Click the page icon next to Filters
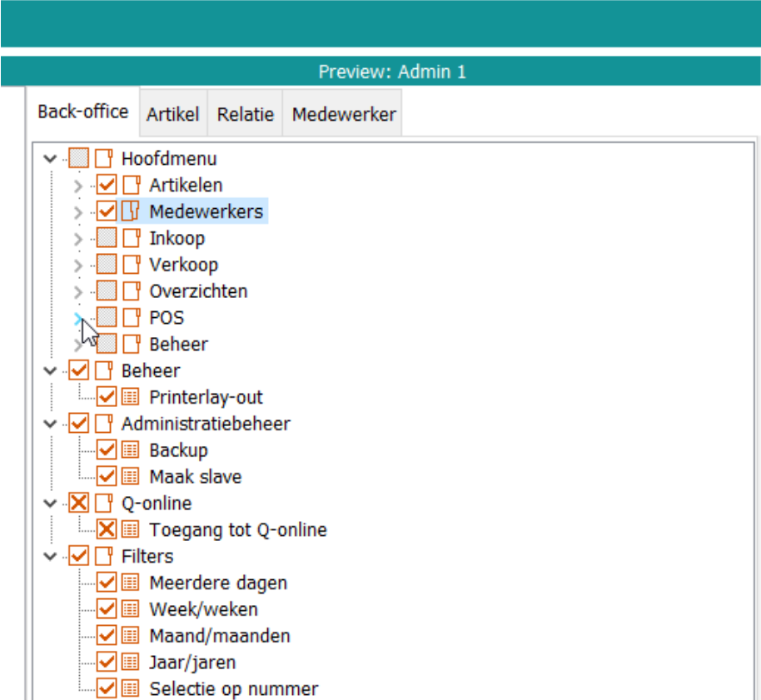This screenshot has height=700, width=761. pos(103,556)
